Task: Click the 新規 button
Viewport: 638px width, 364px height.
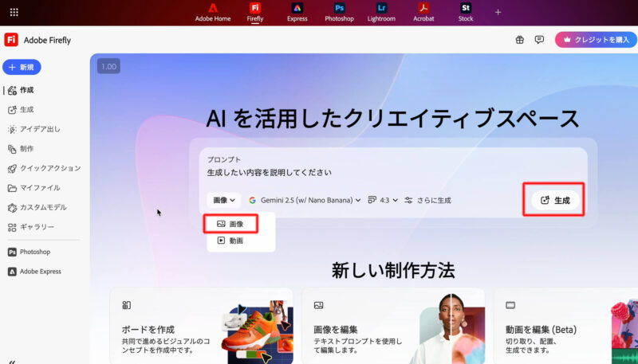Action: click(x=22, y=67)
